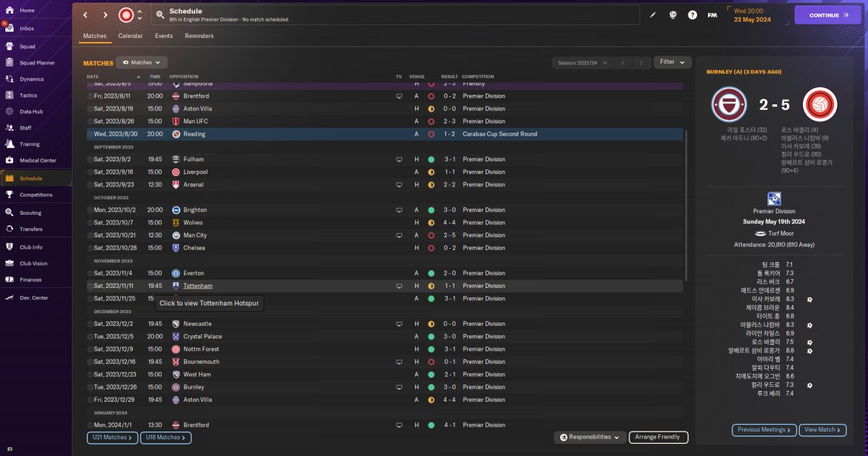Toggle the selection circle on the Chelsea row

90,248
